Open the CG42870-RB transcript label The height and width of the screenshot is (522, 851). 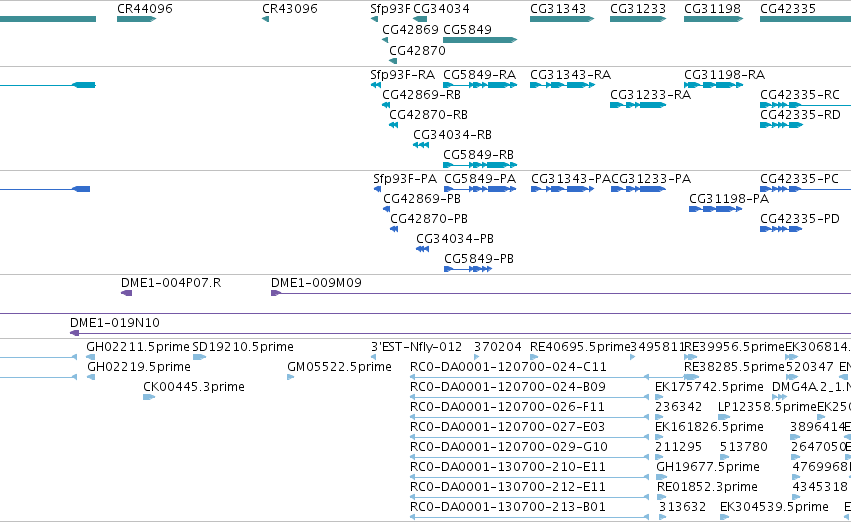point(428,114)
